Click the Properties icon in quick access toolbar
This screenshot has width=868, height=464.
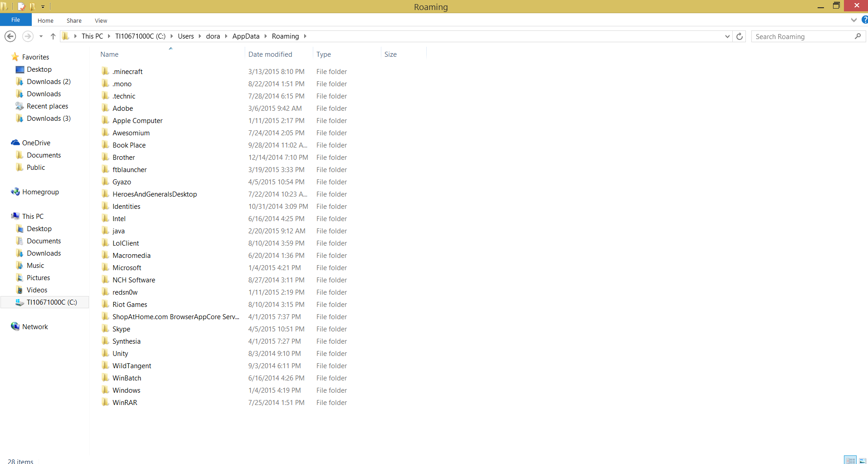pyautogui.click(x=21, y=6)
